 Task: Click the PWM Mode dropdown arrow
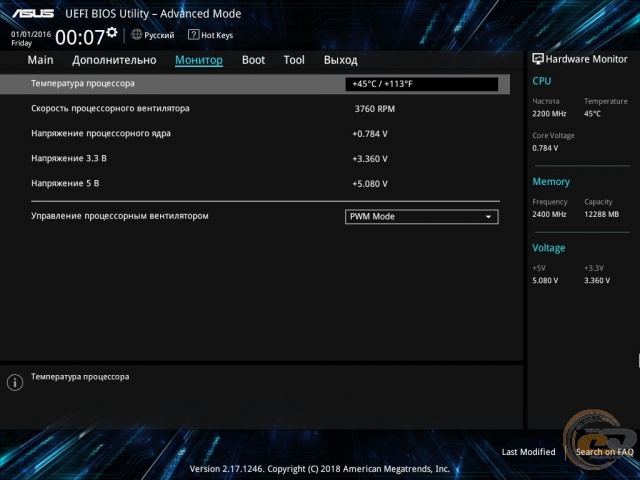(488, 217)
